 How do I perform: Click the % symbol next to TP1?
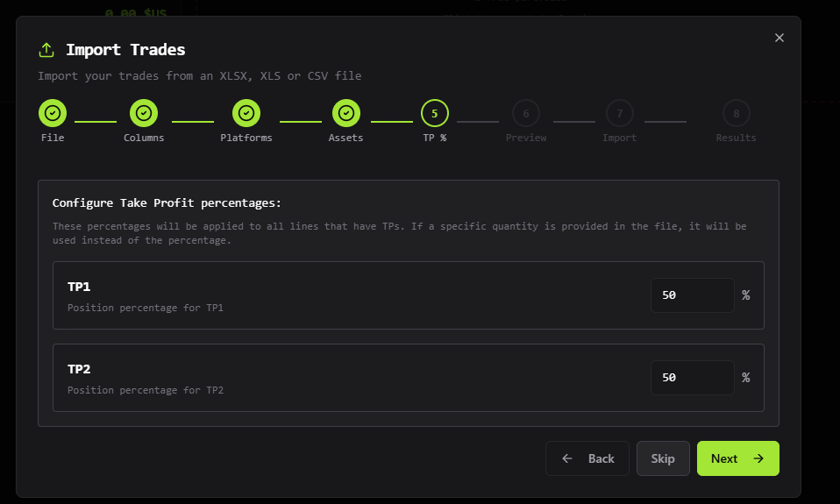746,295
